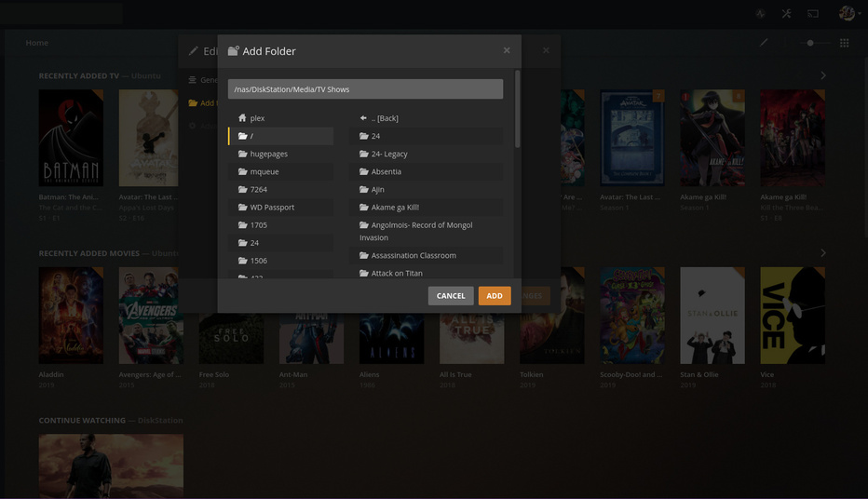Image resolution: width=868 pixels, height=499 pixels.
Task: Advance Recently Added Movies row arrow
Action: 823,253
